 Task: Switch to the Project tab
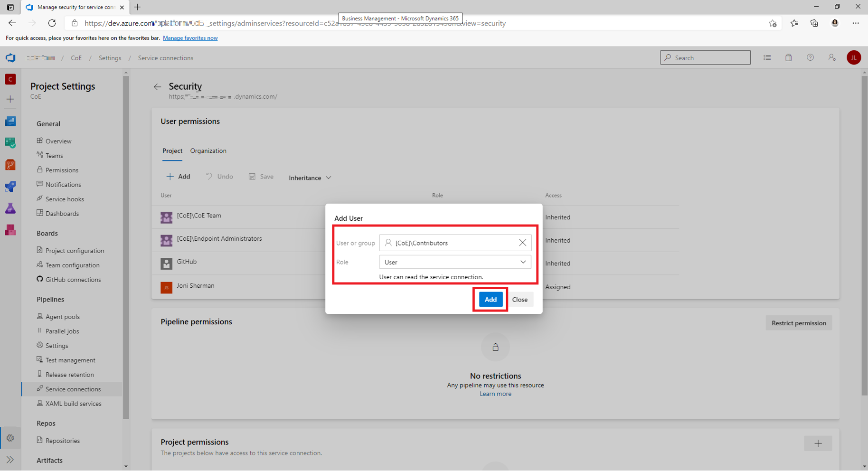click(172, 151)
